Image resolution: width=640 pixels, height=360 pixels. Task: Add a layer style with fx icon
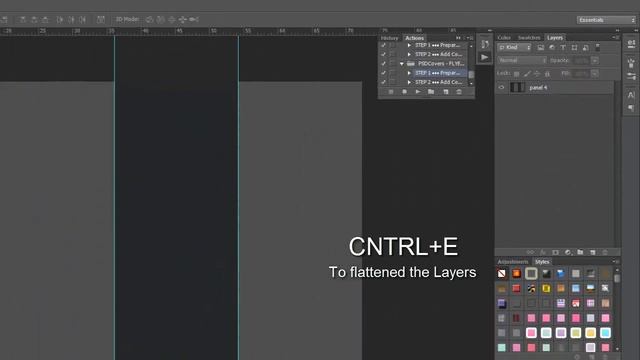(543, 252)
